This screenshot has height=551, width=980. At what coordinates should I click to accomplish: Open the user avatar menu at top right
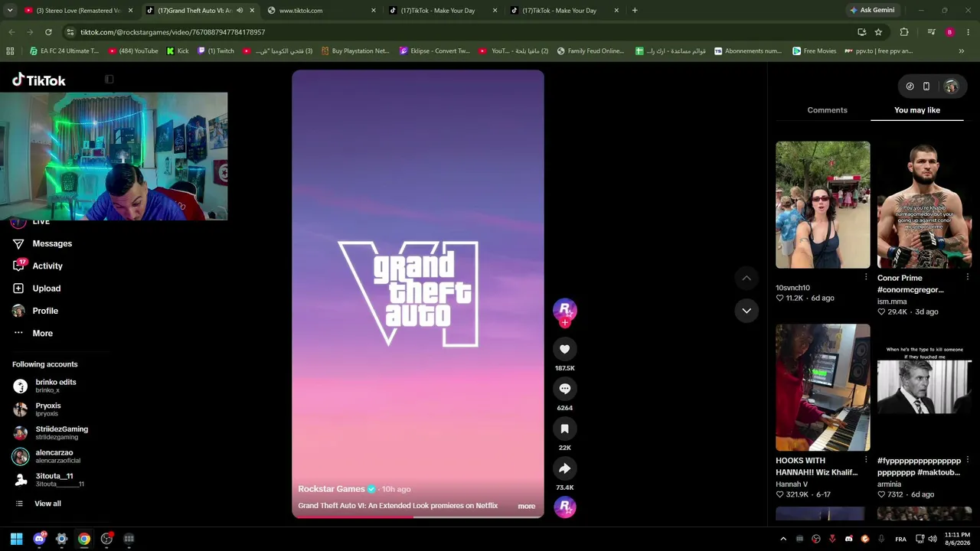click(951, 86)
